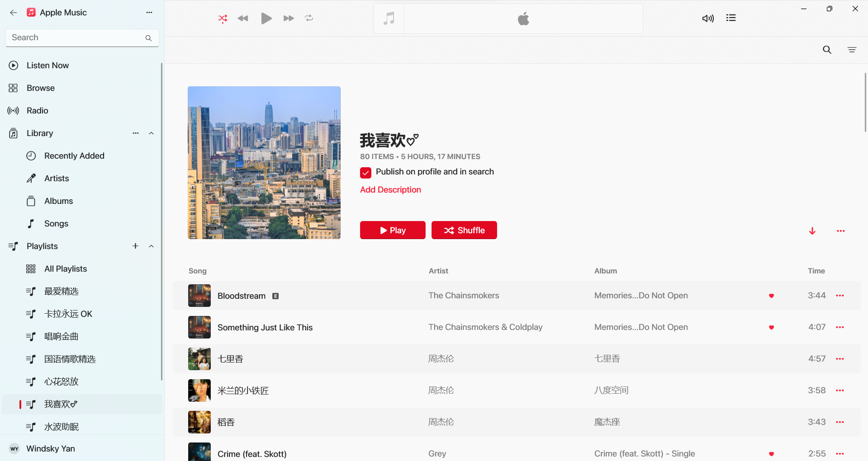The width and height of the screenshot is (868, 461).
Task: Open the Albums library view
Action: (81, 201)
